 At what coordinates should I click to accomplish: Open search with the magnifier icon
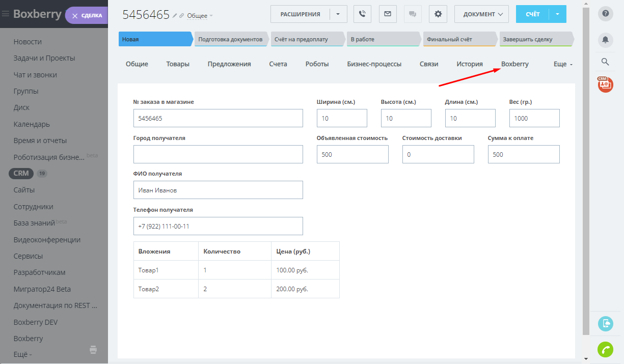tap(606, 62)
